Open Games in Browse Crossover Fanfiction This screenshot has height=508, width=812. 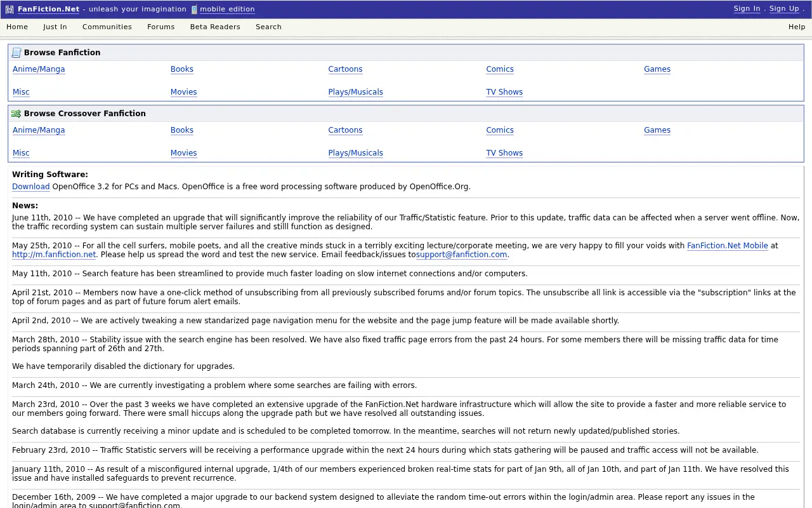[x=657, y=130]
